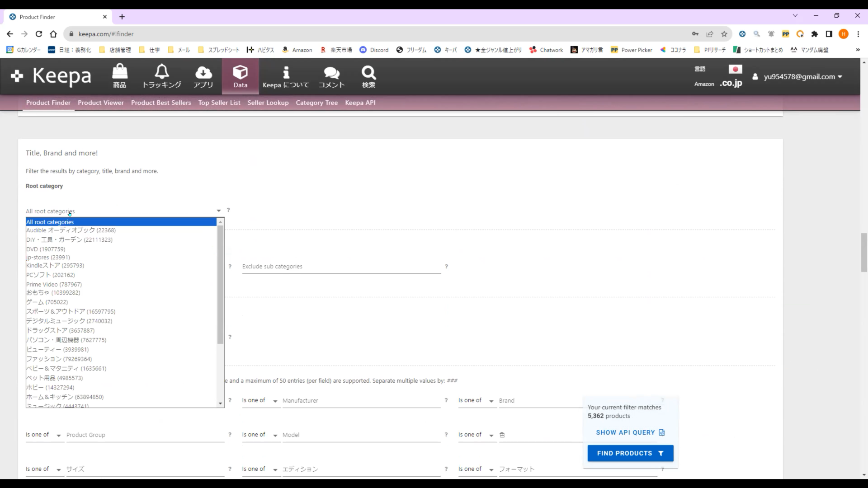
Task: Open Category Tree tab
Action: tap(316, 103)
